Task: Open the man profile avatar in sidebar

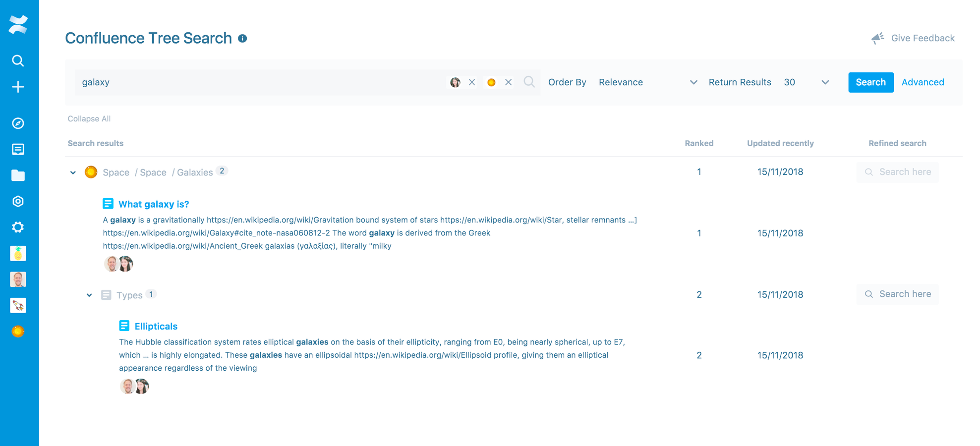Action: coord(18,279)
